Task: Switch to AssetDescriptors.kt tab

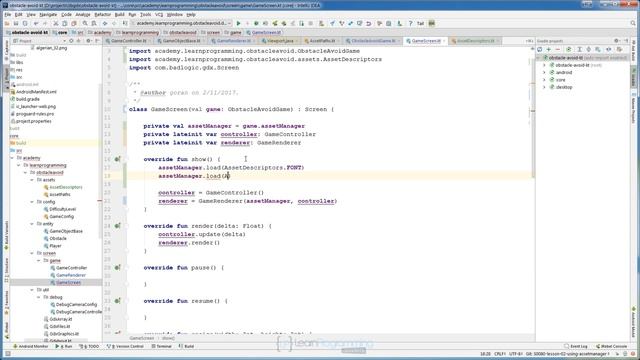Action: point(475,41)
